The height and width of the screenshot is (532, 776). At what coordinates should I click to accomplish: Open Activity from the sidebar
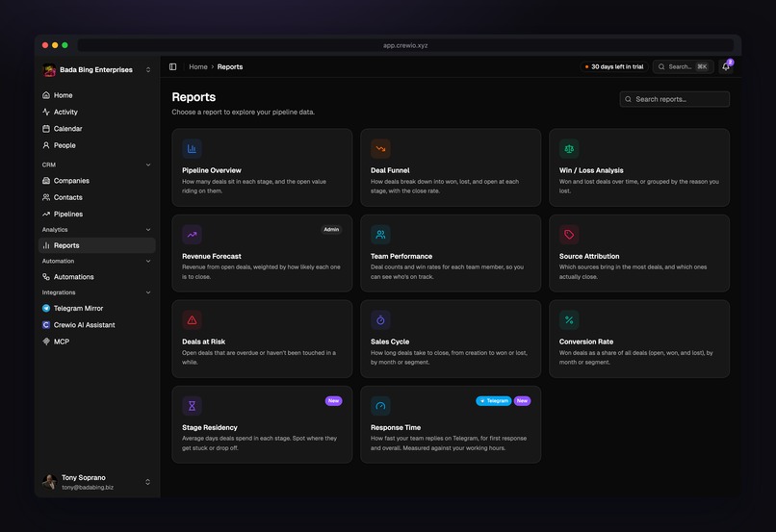97,112
